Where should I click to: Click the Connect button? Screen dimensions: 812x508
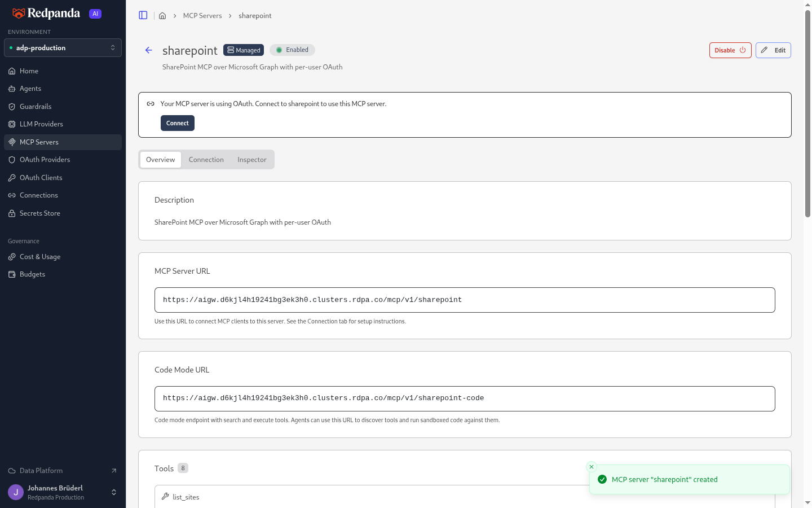pyautogui.click(x=178, y=123)
